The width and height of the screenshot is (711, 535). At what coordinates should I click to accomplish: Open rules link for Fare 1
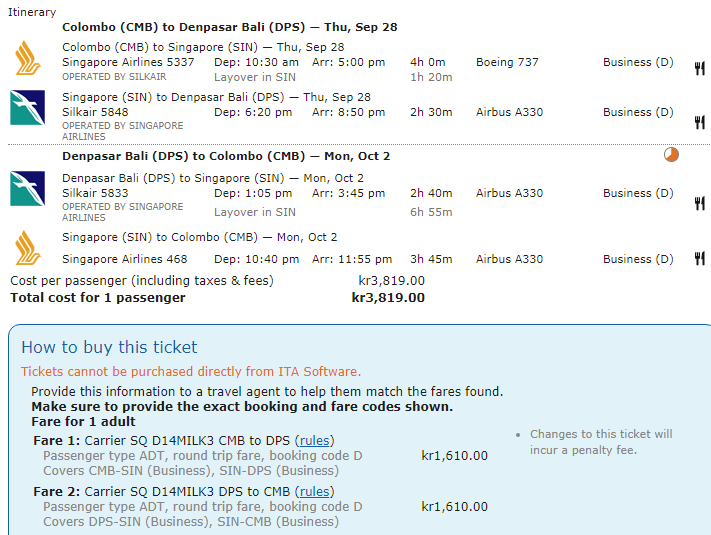[x=315, y=440]
